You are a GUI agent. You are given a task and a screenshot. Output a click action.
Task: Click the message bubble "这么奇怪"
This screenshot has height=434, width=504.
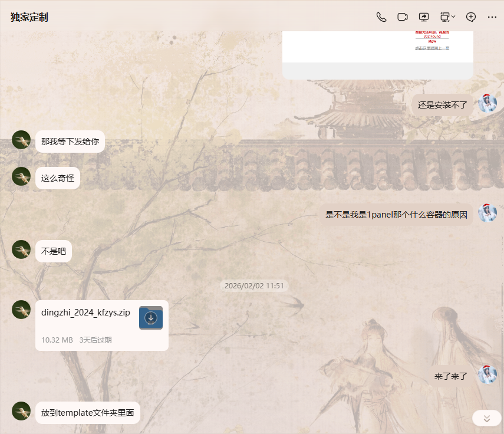(57, 177)
